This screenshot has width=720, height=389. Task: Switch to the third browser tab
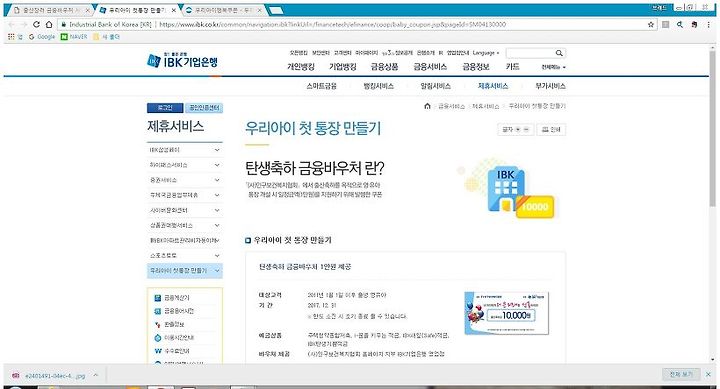[222, 10]
